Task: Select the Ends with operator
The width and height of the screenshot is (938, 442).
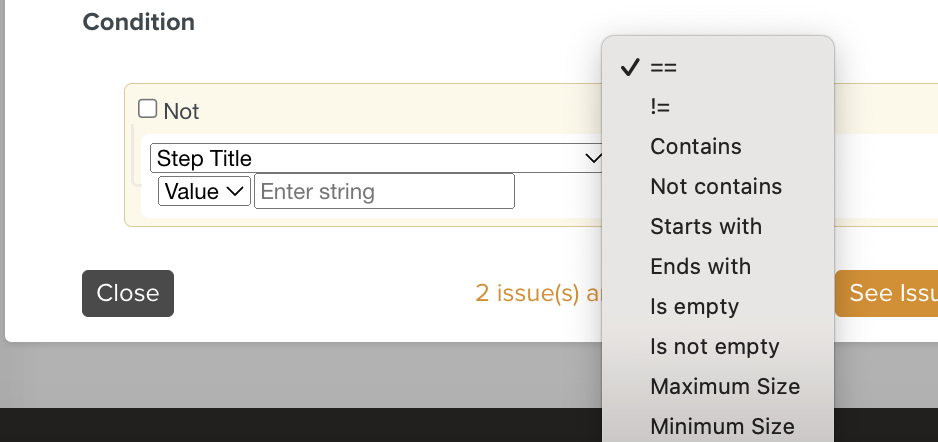Action: pos(700,267)
